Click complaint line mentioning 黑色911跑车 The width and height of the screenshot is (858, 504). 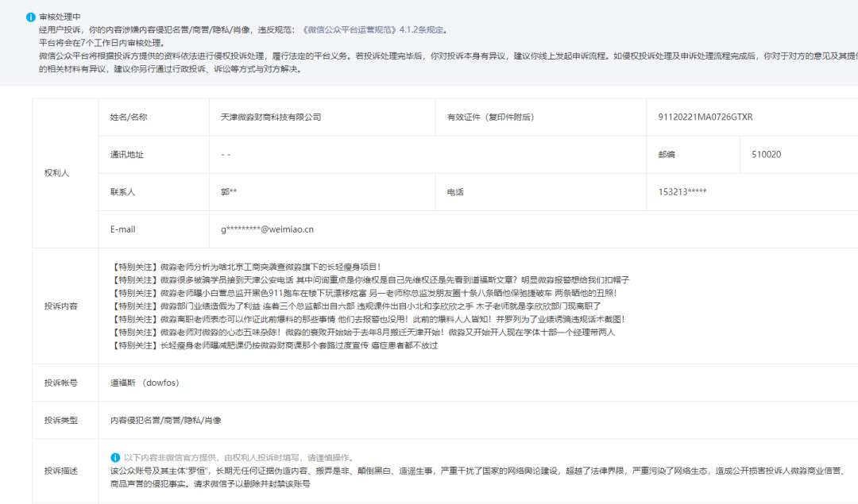(x=363, y=293)
